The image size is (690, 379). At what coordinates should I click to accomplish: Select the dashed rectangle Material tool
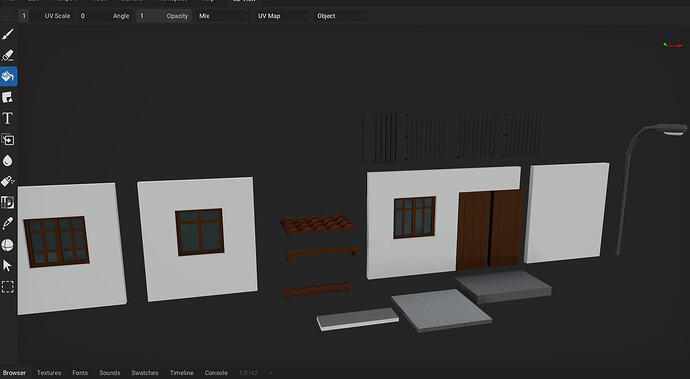[8, 287]
